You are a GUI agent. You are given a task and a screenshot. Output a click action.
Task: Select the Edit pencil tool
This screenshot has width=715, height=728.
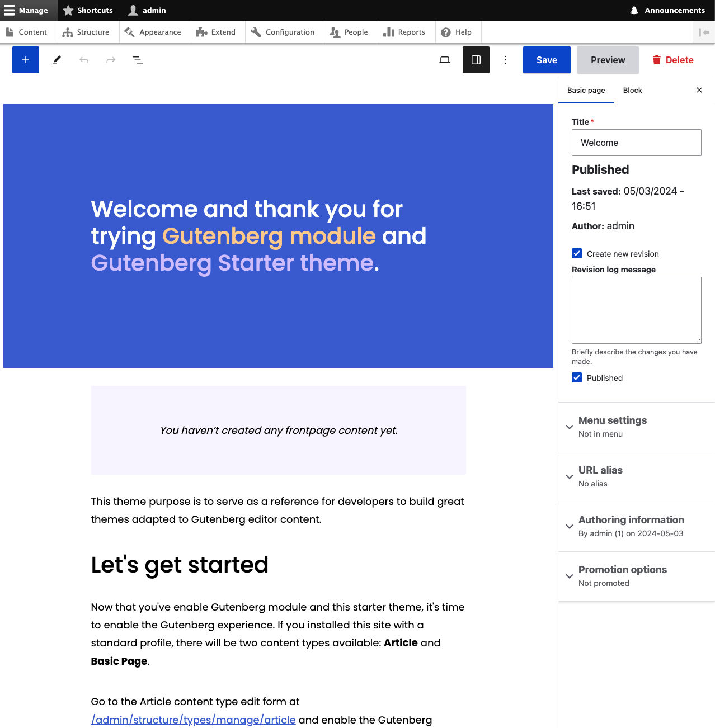coord(56,60)
